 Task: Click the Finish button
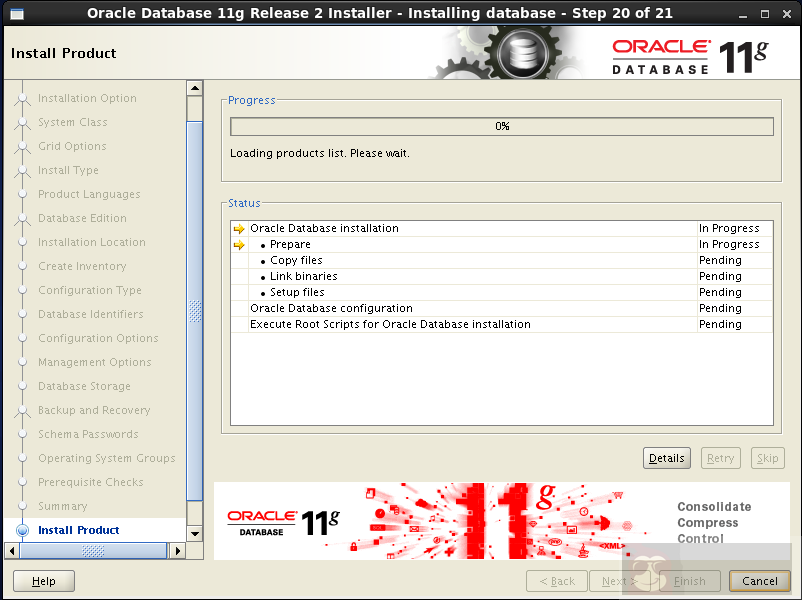point(689,580)
